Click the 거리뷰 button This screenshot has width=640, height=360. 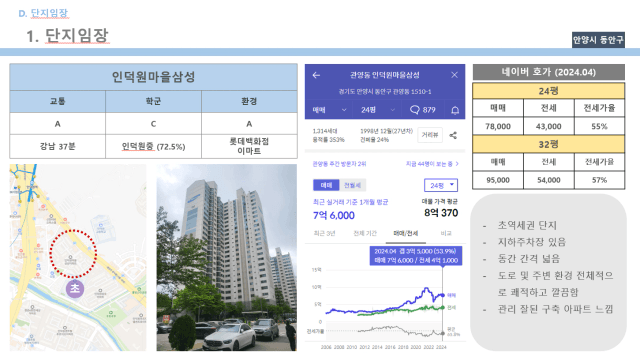[x=430, y=135]
